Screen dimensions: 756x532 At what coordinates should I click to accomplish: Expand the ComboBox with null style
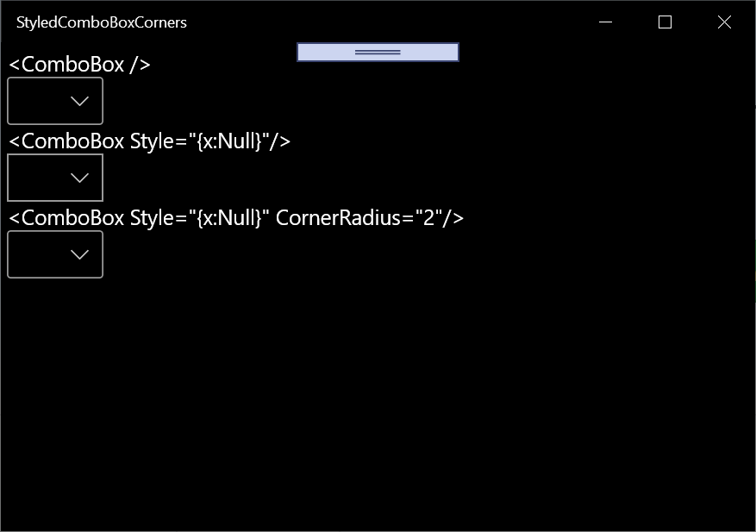54,178
